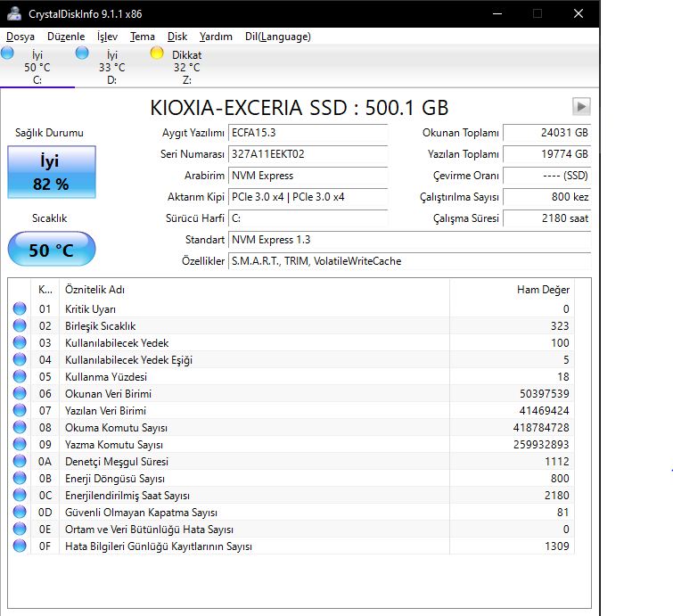
Task: Click status orb for Okunan Veri Birimi row
Action: point(20,394)
